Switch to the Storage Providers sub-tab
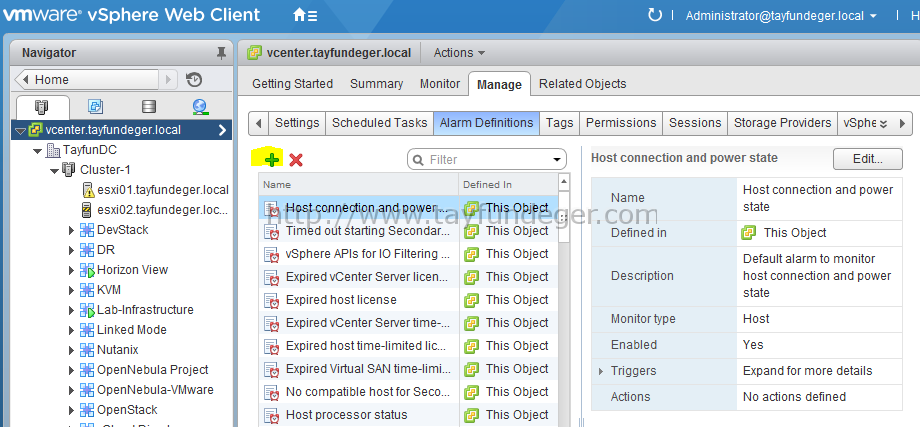 pos(782,123)
